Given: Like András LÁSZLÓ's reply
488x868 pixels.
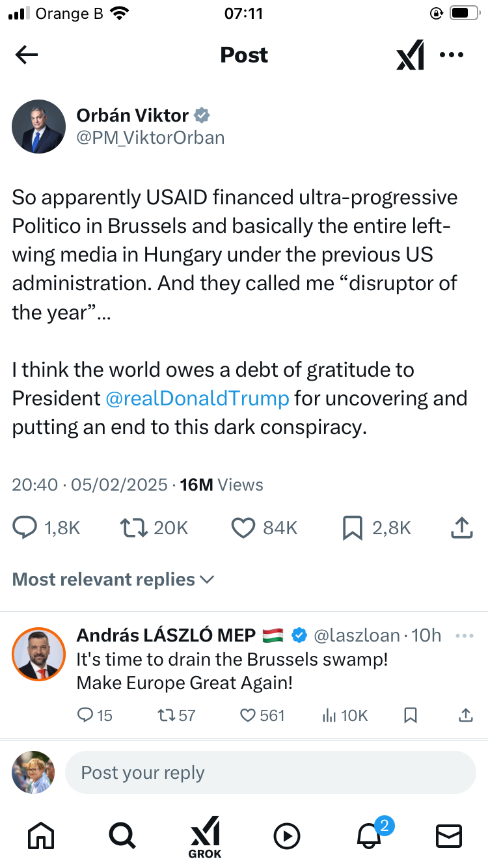Looking at the screenshot, I should 248,716.
